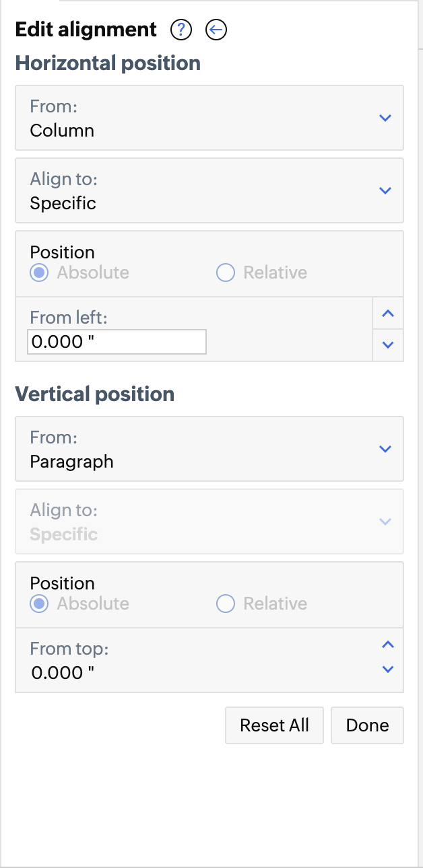The height and width of the screenshot is (868, 423).
Task: Open the horizontal From Column dropdown
Action: tap(209, 118)
